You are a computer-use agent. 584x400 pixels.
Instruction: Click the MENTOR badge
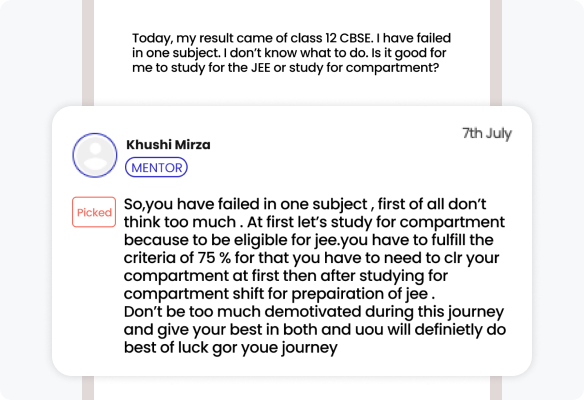coord(156,167)
